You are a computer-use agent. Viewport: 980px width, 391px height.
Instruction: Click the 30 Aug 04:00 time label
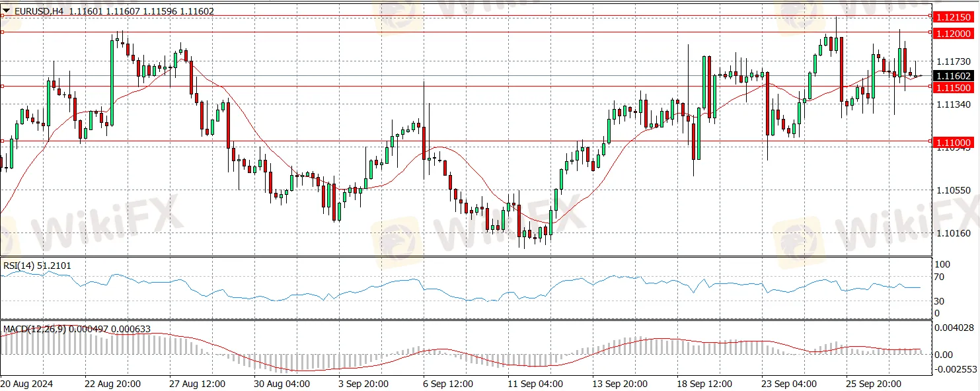(x=282, y=384)
